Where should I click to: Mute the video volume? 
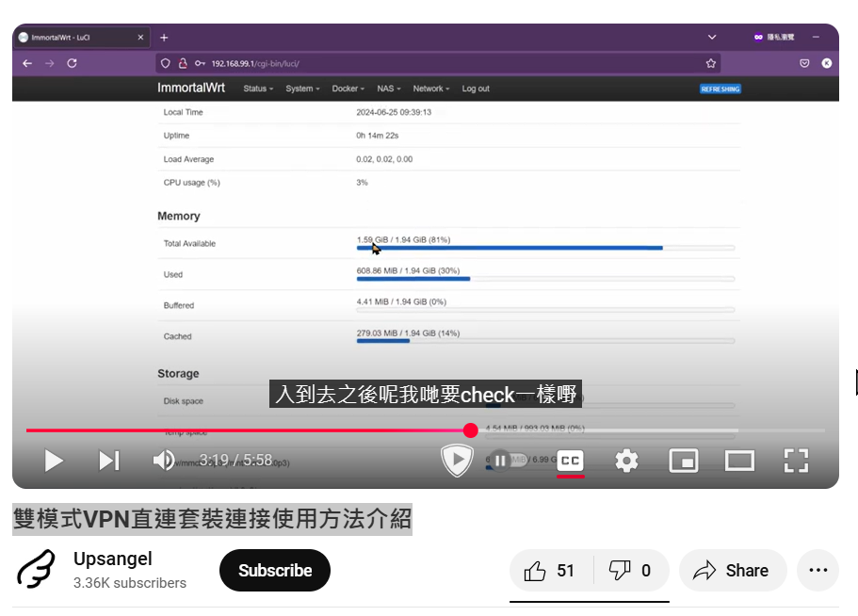point(164,461)
